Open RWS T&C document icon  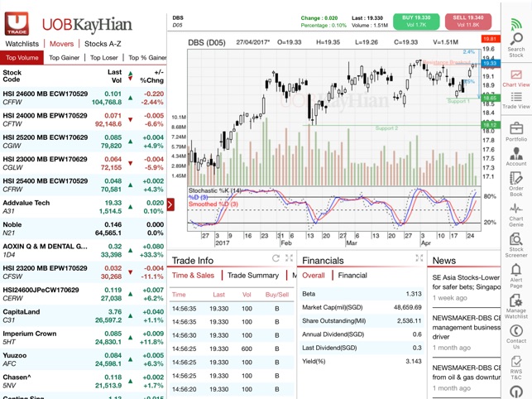(516, 368)
